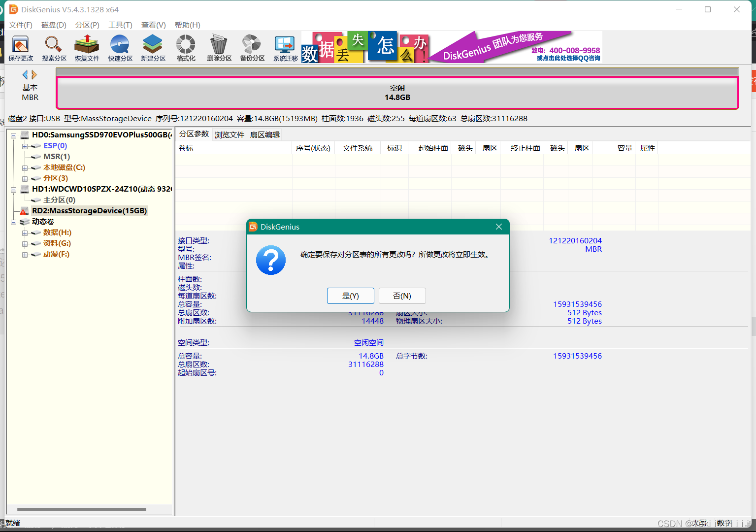Select 本地磁盘(C:) in disk tree
This screenshot has height=532, width=756.
tap(64, 167)
